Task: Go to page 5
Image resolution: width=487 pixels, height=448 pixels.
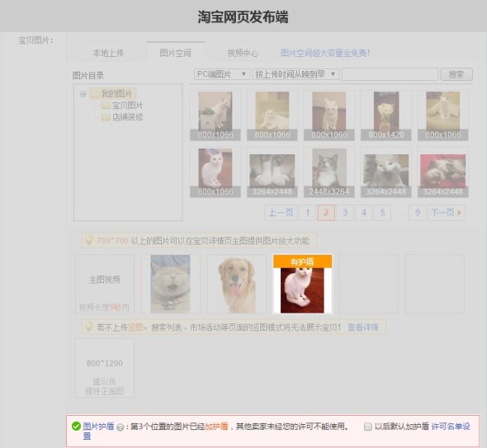Action: pyautogui.click(x=383, y=213)
